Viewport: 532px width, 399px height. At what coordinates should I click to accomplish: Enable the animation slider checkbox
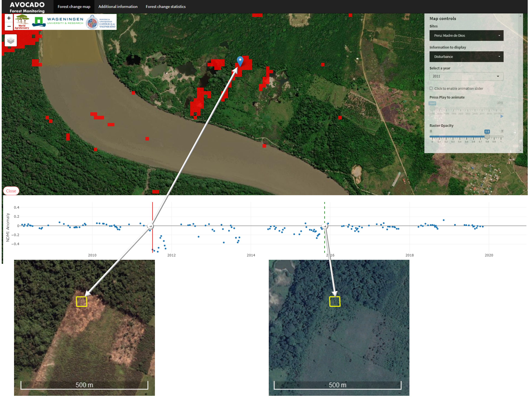coord(431,88)
